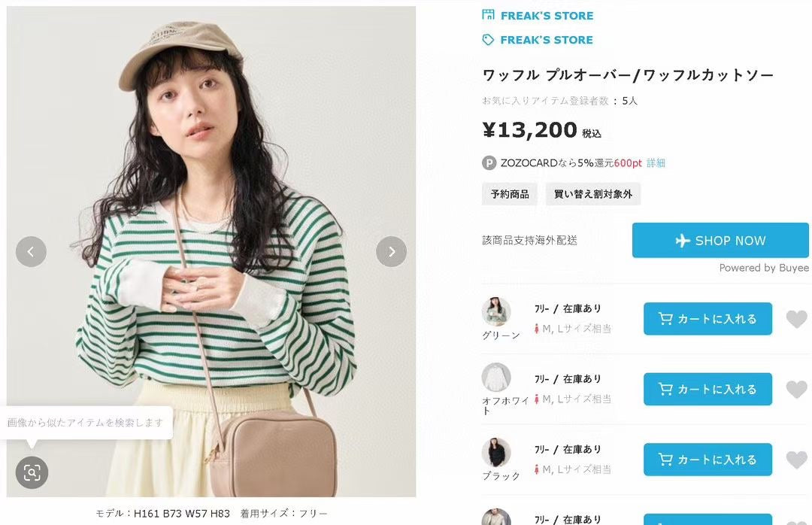Add off-white item to cart
812x525 pixels.
[x=707, y=389]
